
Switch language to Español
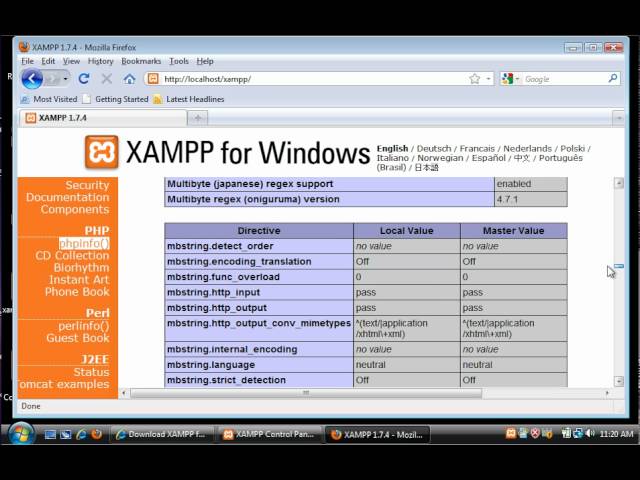click(489, 158)
